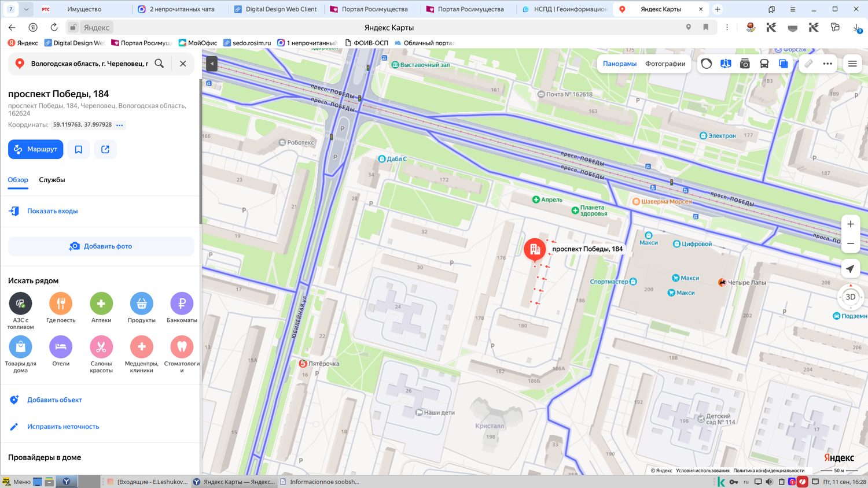Screen dimensions: 868x488
Task: Find nearby pharmacies (Аптеки)
Action: click(x=101, y=308)
